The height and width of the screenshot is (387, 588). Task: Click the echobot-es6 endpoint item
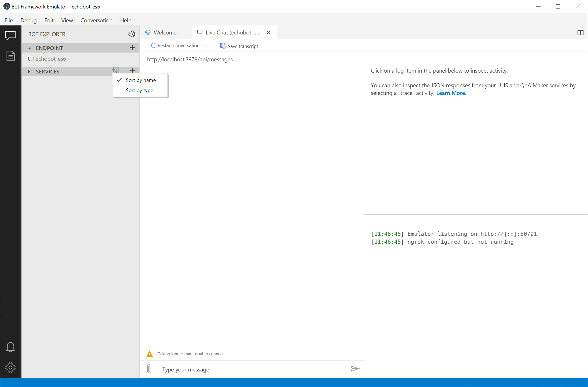click(51, 59)
